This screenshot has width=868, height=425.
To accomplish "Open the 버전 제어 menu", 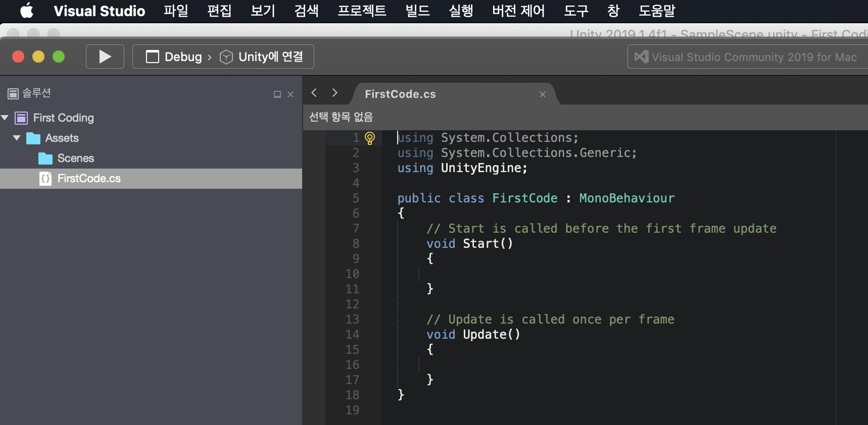I will (x=519, y=11).
